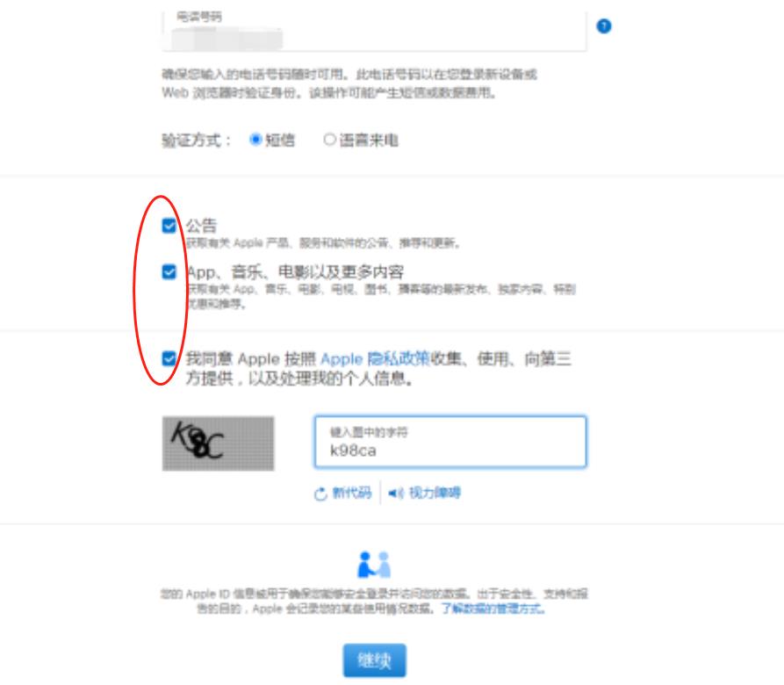Toggle the App、音乐、电影 checkbox

click(169, 271)
